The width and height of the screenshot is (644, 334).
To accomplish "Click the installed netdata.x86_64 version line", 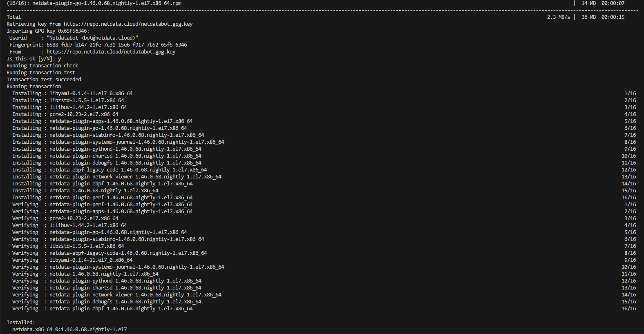I will point(69,330).
